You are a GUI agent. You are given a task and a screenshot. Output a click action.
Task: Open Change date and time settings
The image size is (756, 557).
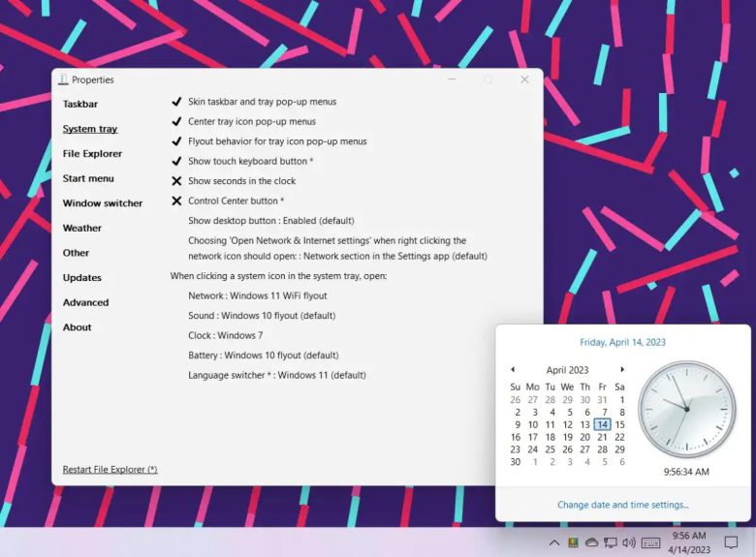pyautogui.click(x=622, y=505)
